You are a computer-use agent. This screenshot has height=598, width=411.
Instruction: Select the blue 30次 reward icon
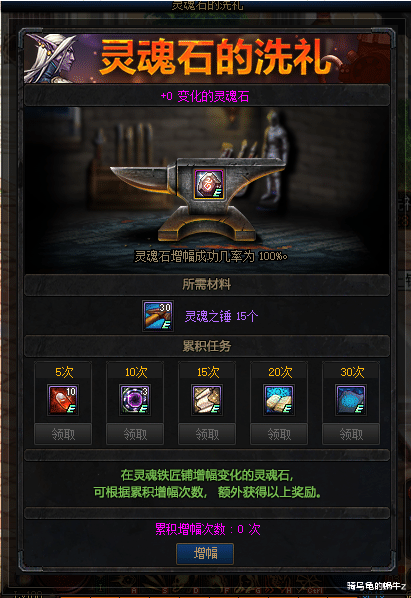pos(351,400)
